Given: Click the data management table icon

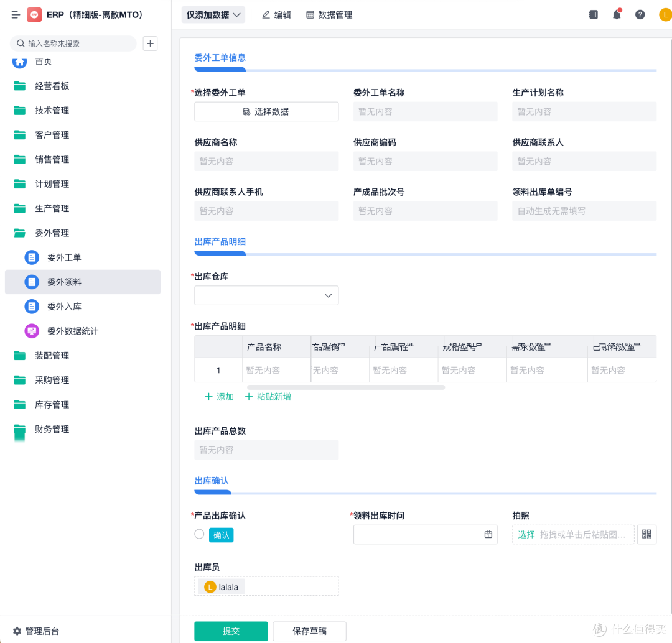Looking at the screenshot, I should (310, 15).
